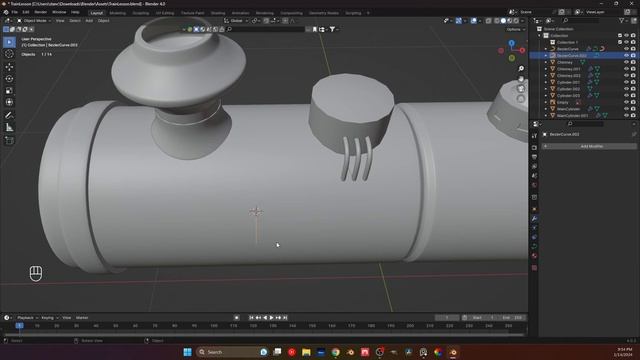Switch to the Shading workspace tab
Viewport: 640px width, 360px height.
point(218,13)
